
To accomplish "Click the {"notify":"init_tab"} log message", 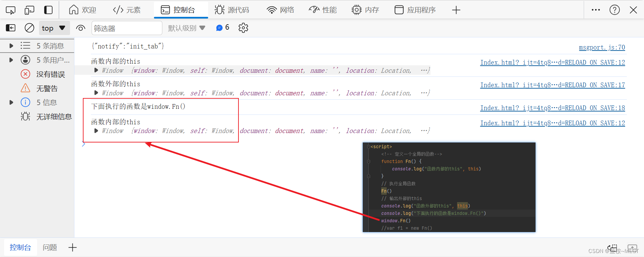I will (x=128, y=46).
